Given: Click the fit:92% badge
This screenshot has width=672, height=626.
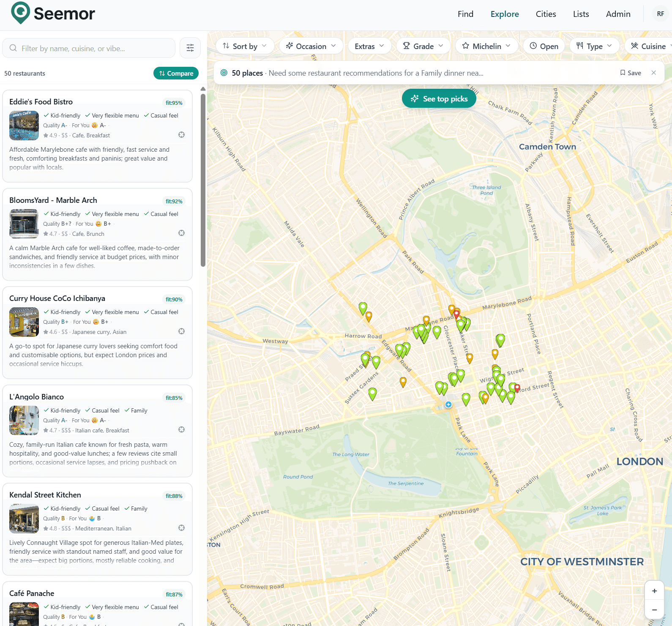Looking at the screenshot, I should coord(174,201).
